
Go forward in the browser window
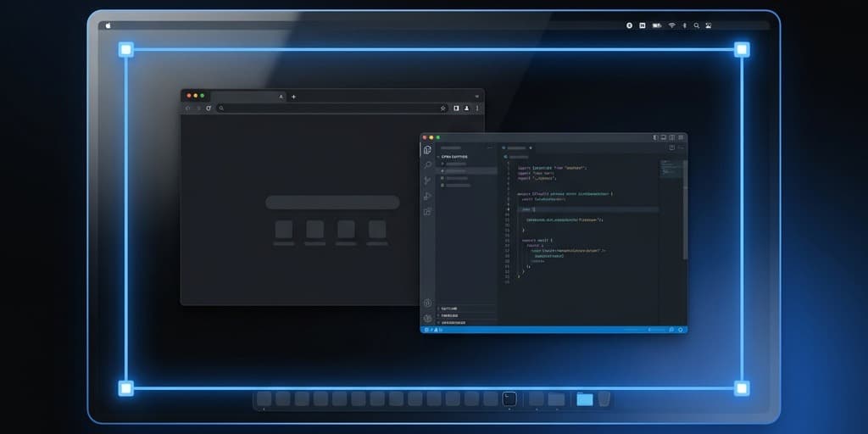click(198, 108)
